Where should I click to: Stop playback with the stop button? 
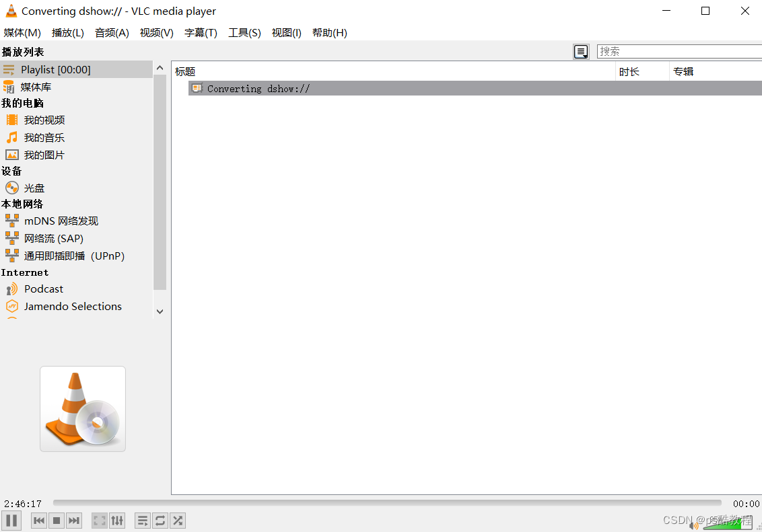[57, 521]
